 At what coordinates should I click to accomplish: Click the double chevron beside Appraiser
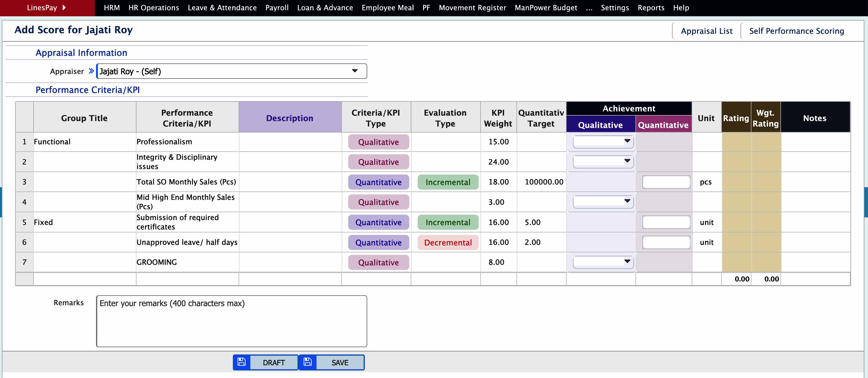tap(91, 71)
